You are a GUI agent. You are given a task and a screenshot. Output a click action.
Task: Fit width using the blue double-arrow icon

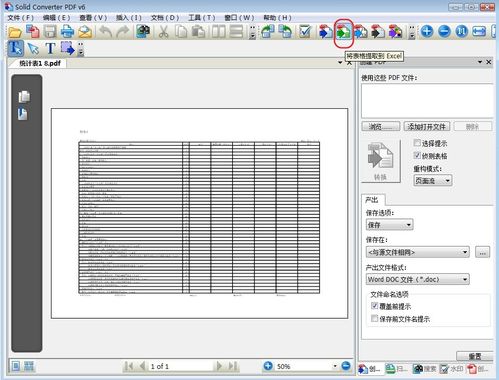pyautogui.click(x=479, y=32)
